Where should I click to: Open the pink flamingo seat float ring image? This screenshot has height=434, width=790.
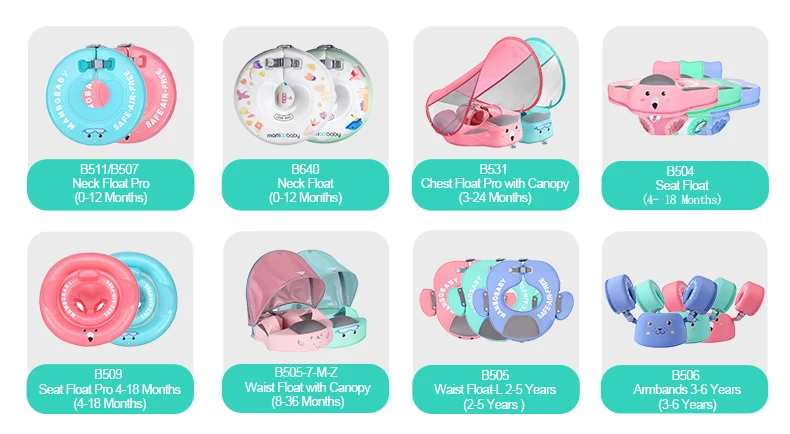point(89,299)
